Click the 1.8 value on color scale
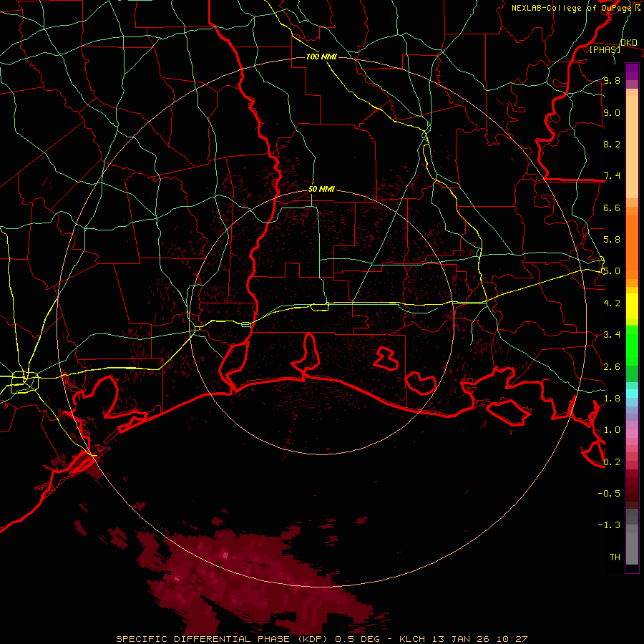This screenshot has height=644, width=644. tap(612, 399)
